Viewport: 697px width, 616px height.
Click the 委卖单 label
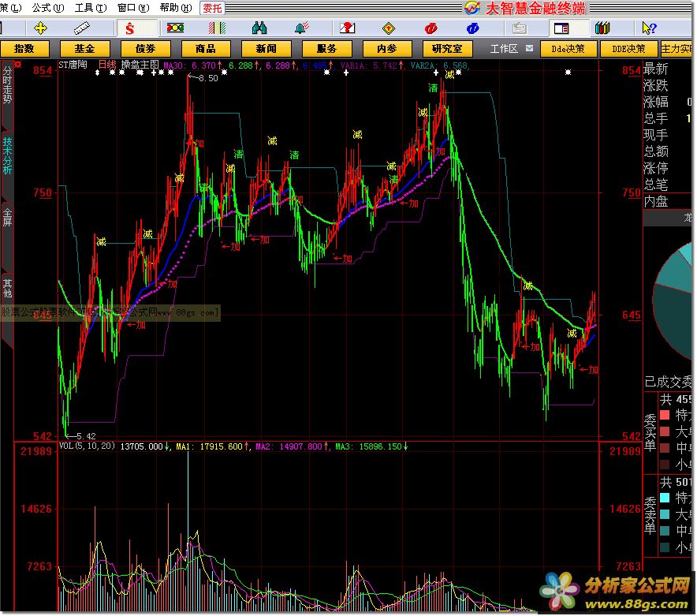tap(650, 516)
